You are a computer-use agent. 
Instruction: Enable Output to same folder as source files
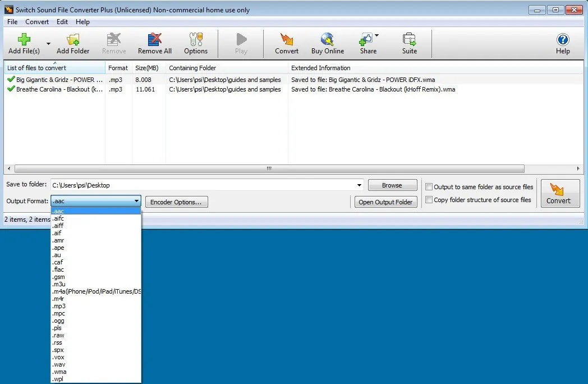tap(429, 186)
